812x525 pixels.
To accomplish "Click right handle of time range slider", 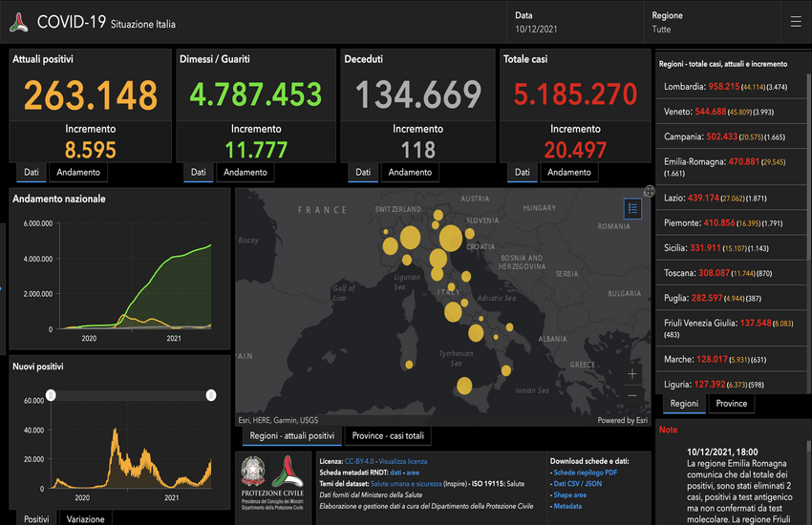I will click(x=211, y=395).
